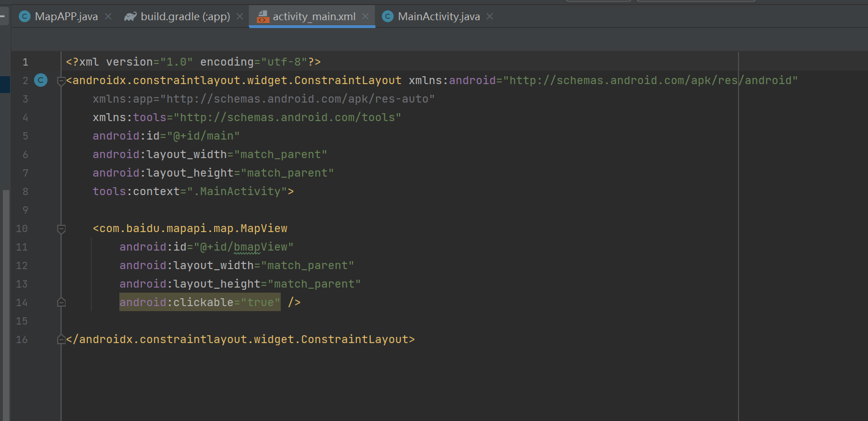Click the opening androidx ConstraintLayout tag name
This screenshot has height=421, width=868.
237,80
